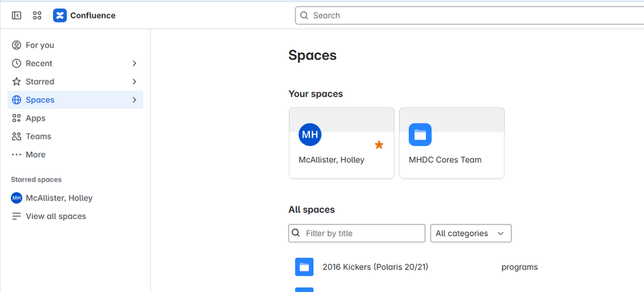Open the 2016 Kickers space folder icon
644x292 pixels.
click(304, 267)
